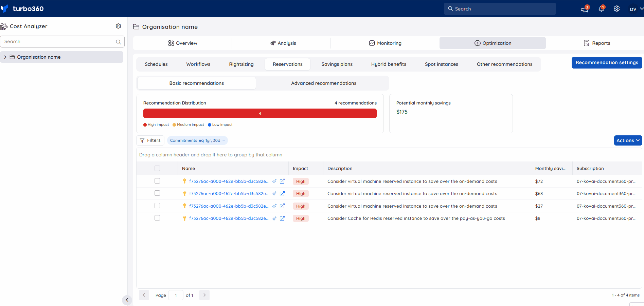644x306 pixels.
Task: Open the Actions dropdown
Action: [x=628, y=140]
